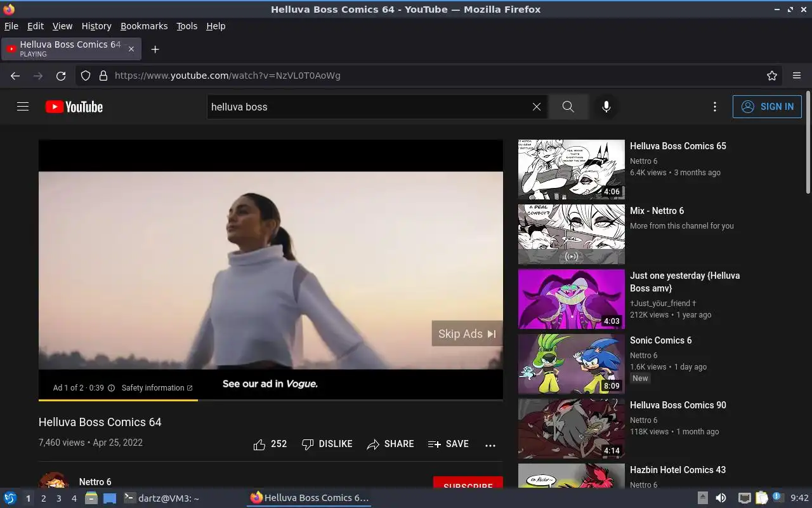812x508 pixels.
Task: Click the 9:42 clock
Action: click(x=799, y=498)
